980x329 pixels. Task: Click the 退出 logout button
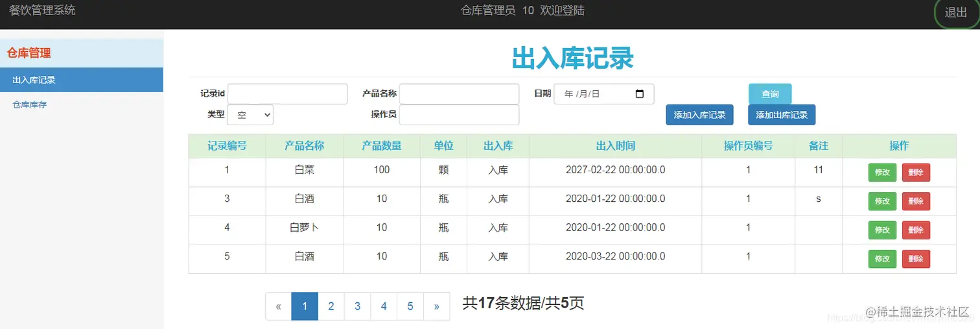tap(956, 13)
